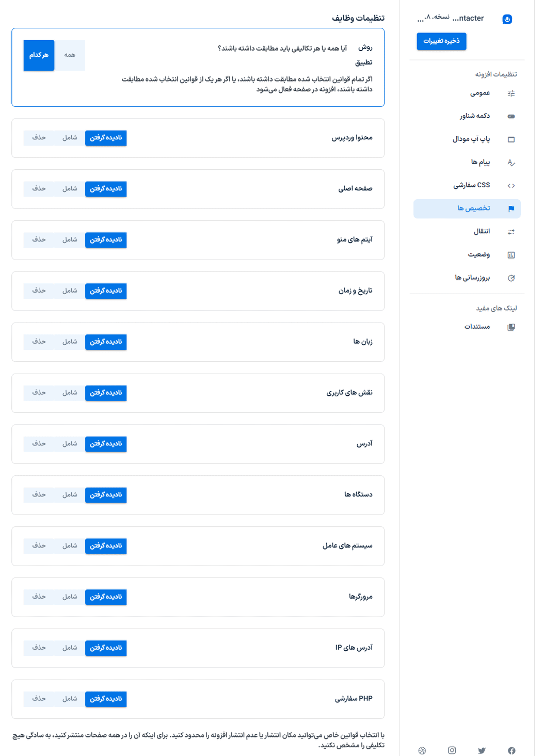Open the وضعیت status icon
This screenshot has height=756, width=542.
coord(511,254)
